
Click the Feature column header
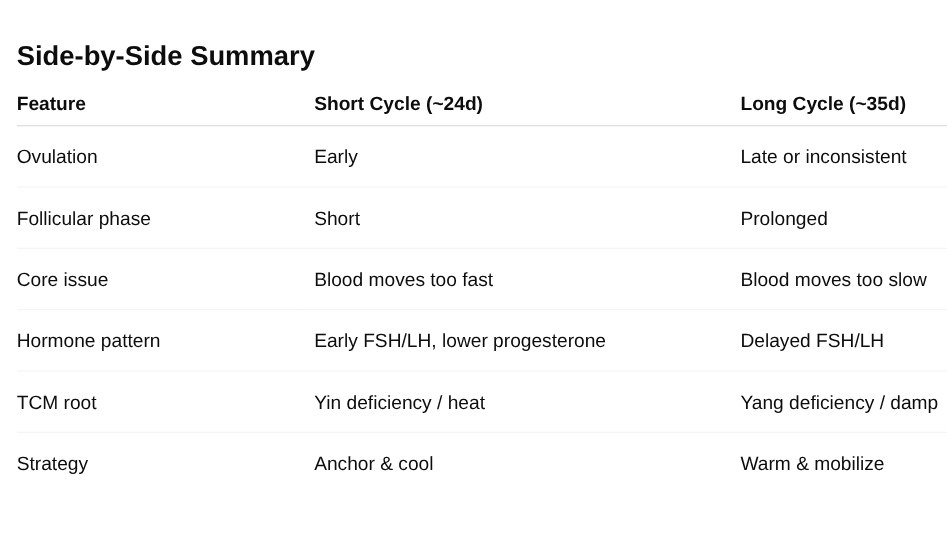coord(51,104)
